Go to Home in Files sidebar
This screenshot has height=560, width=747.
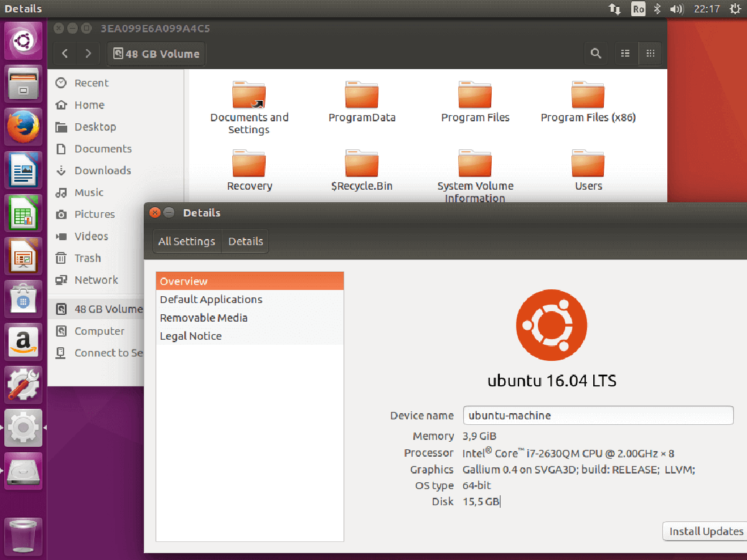pyautogui.click(x=90, y=105)
